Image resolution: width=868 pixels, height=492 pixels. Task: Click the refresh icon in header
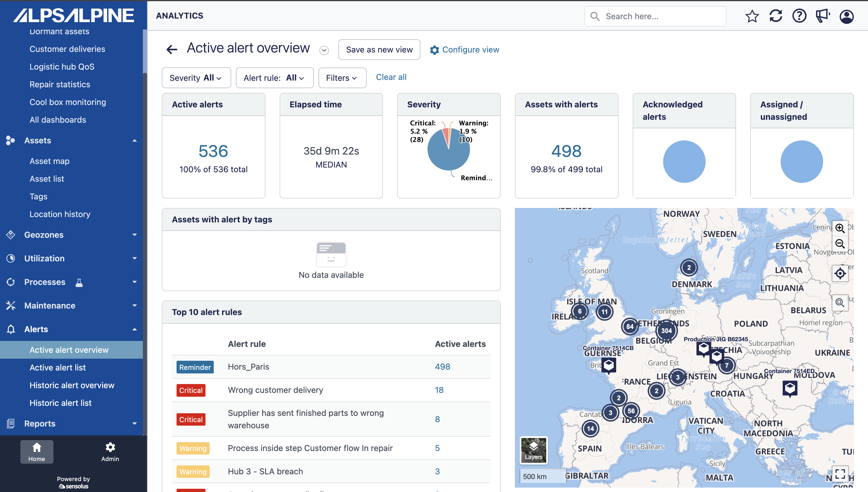[x=775, y=16]
